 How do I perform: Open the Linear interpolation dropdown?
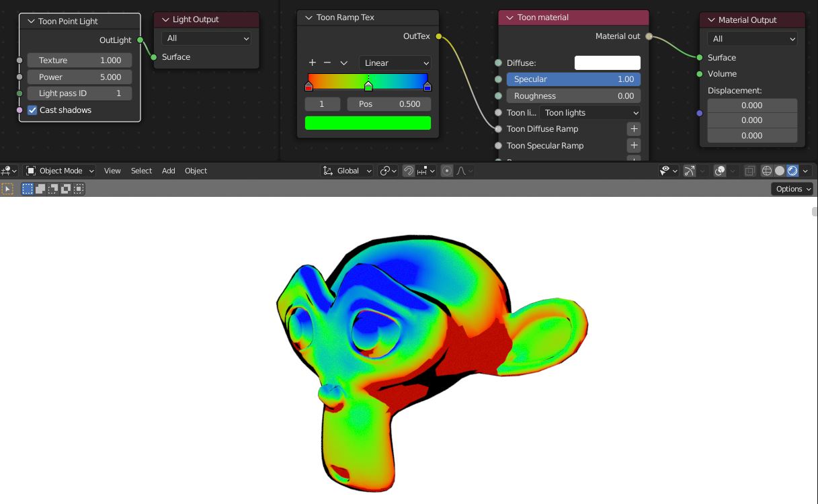[x=395, y=62]
